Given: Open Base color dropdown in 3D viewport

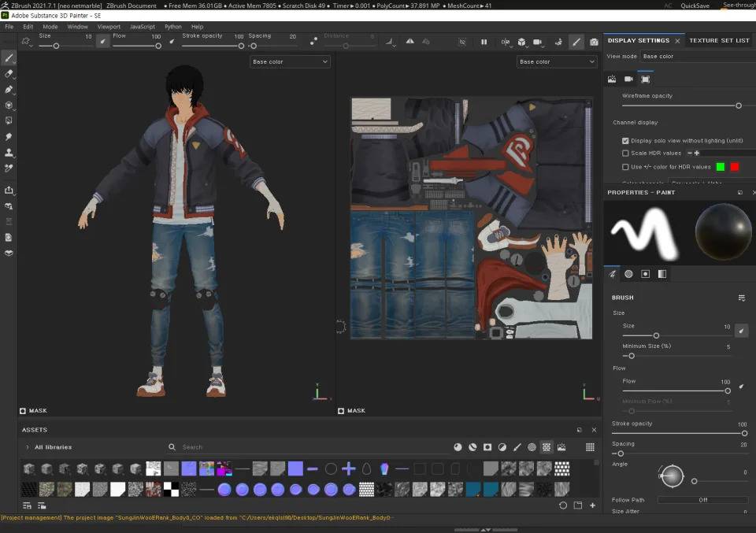Looking at the screenshot, I should 290,61.
